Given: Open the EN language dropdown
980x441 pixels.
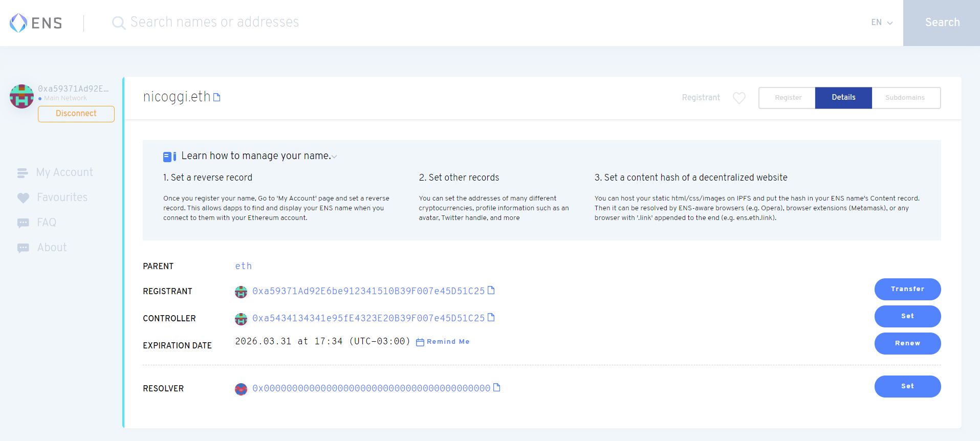Looking at the screenshot, I should pyautogui.click(x=882, y=23).
